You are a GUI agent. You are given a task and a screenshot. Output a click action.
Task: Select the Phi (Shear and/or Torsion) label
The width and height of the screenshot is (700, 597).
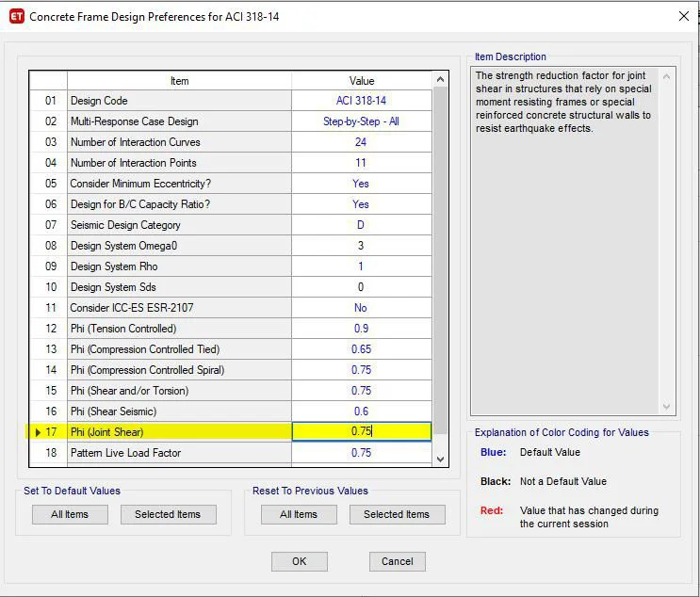(x=129, y=391)
